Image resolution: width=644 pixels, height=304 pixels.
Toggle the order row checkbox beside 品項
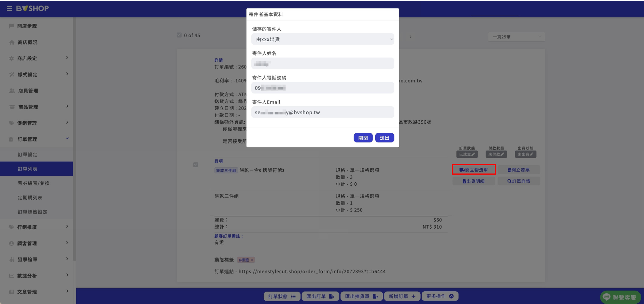196,165
